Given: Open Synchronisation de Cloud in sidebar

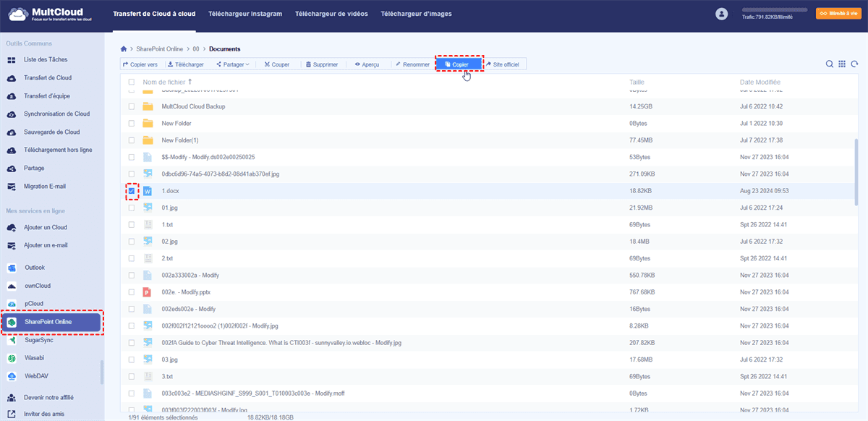Looking at the screenshot, I should [56, 114].
